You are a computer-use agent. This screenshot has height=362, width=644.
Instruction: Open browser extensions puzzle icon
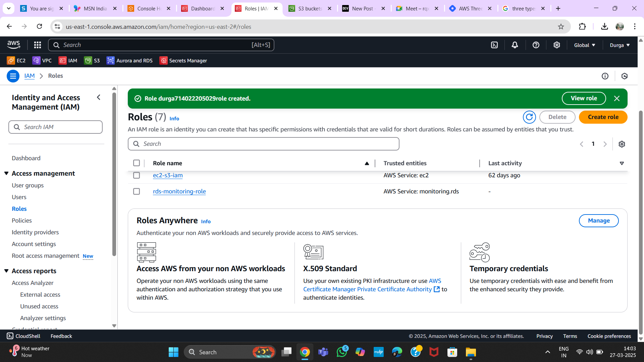pyautogui.click(x=583, y=26)
